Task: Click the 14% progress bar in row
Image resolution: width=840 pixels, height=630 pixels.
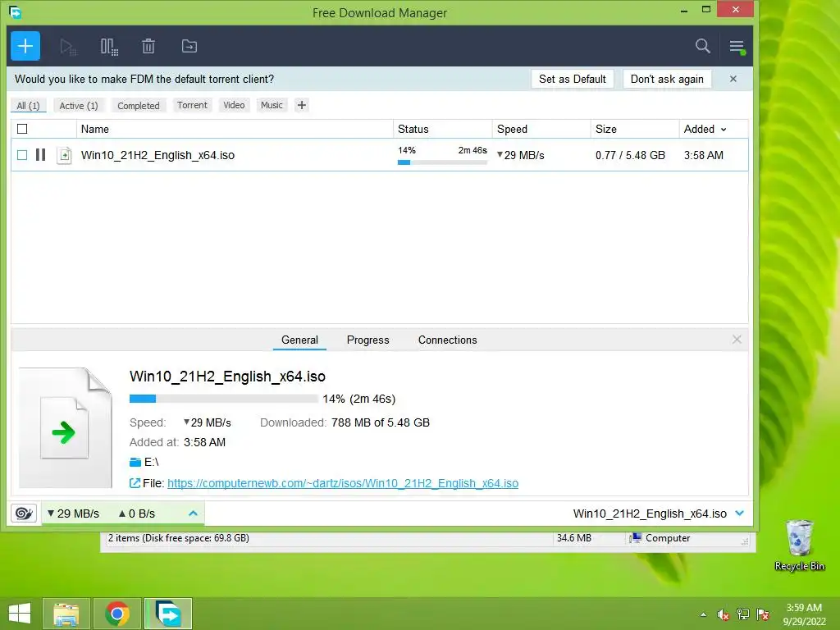Action: coord(442,162)
